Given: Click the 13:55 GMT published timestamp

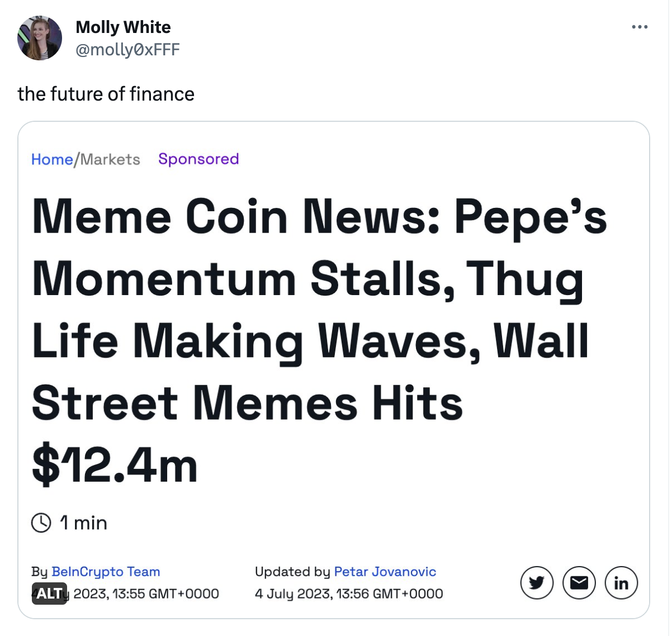Looking at the screenshot, I should click(x=146, y=594).
